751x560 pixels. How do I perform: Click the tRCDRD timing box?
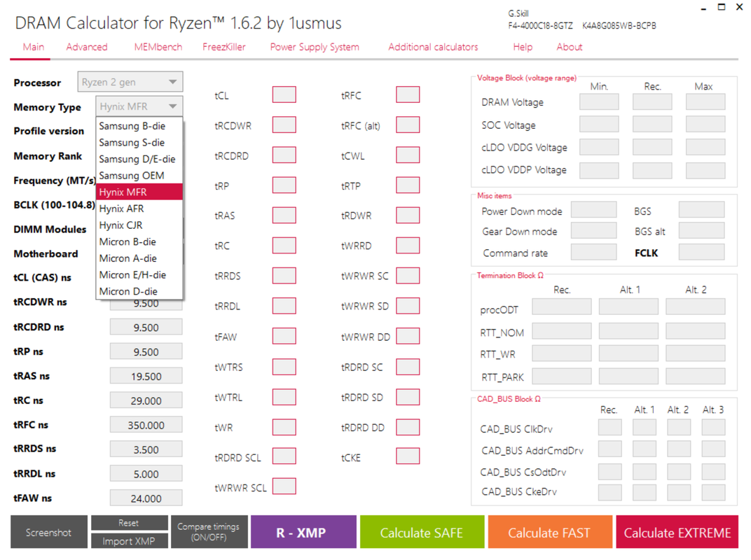pyautogui.click(x=284, y=155)
